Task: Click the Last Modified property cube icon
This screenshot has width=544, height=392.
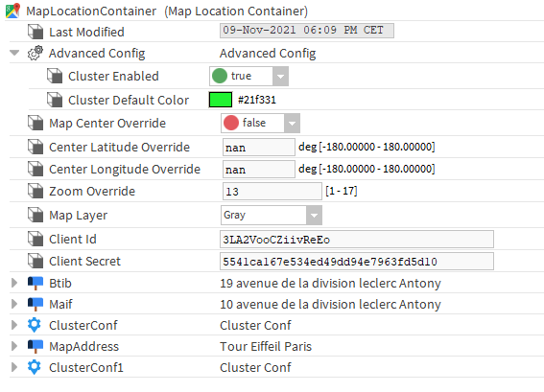Action: pyautogui.click(x=35, y=32)
